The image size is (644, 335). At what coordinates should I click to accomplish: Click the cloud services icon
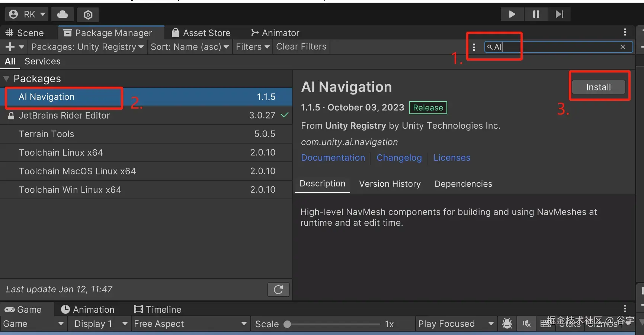(62, 15)
